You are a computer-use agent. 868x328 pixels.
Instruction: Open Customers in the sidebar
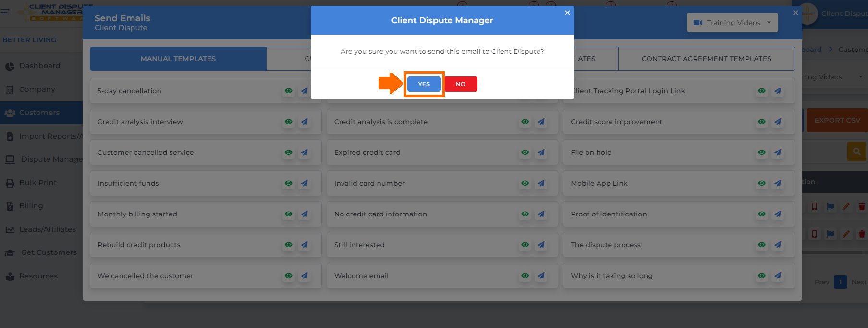tap(41, 113)
